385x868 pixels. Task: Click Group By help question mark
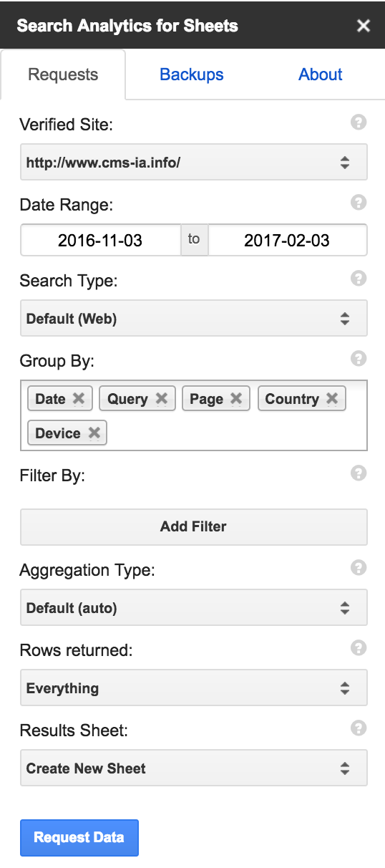click(359, 359)
